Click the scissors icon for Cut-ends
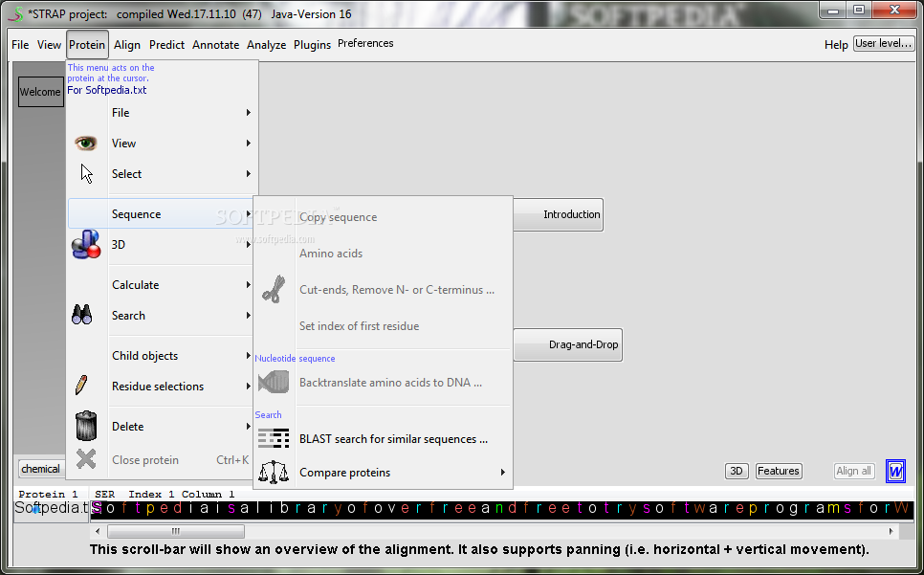Viewport: 924px width, 575px height. (x=274, y=289)
